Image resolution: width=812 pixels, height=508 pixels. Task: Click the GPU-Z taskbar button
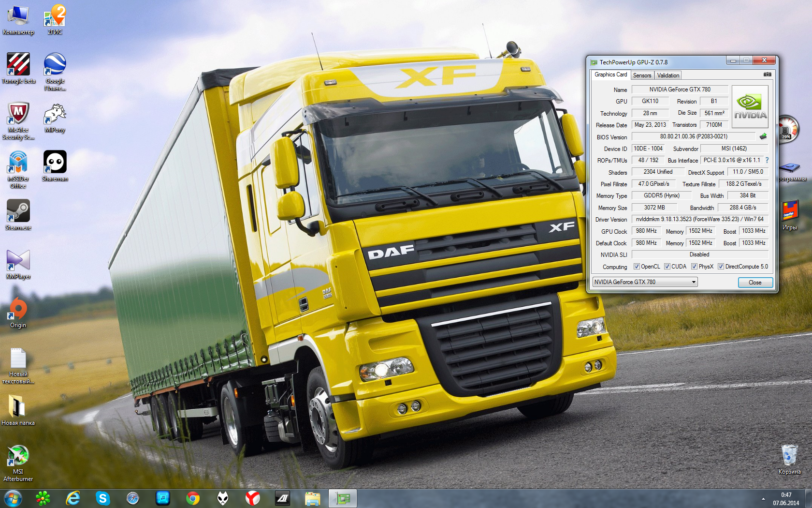[343, 498]
